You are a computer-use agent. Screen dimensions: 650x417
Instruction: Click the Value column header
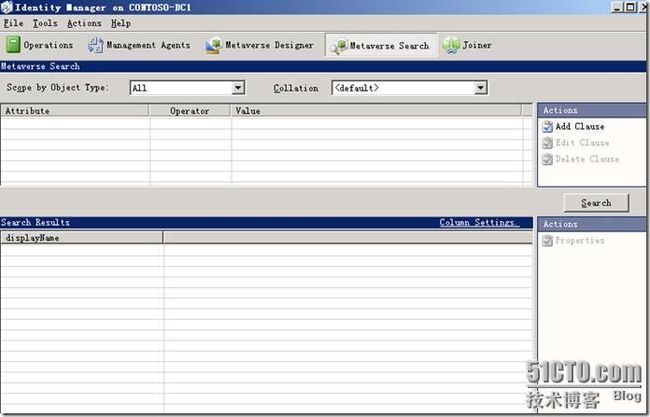(x=376, y=111)
